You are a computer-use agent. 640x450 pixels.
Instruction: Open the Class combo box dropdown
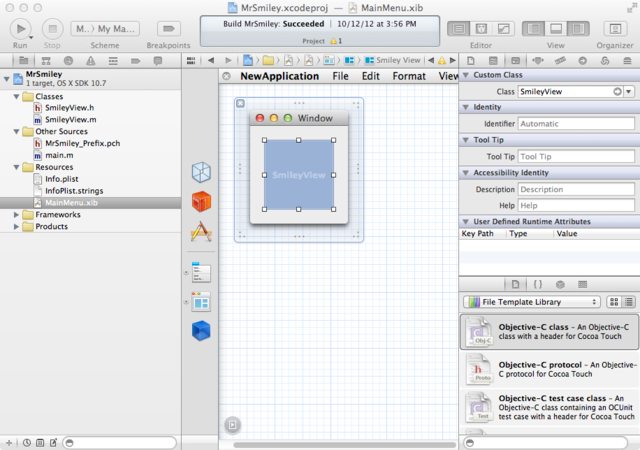[x=629, y=91]
